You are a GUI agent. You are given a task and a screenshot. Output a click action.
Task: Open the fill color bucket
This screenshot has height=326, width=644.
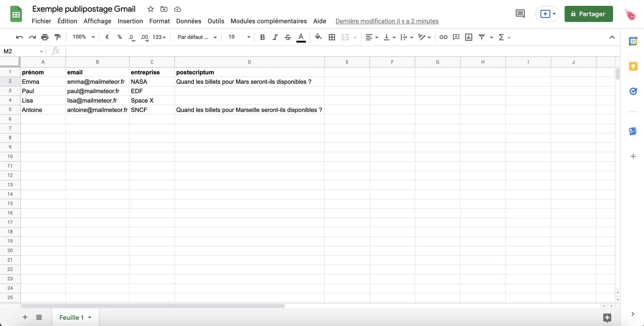pos(318,37)
